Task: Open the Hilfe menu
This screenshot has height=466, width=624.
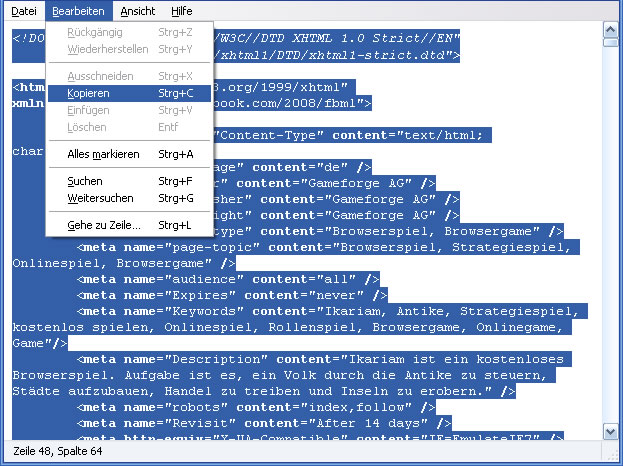Action: [x=181, y=11]
